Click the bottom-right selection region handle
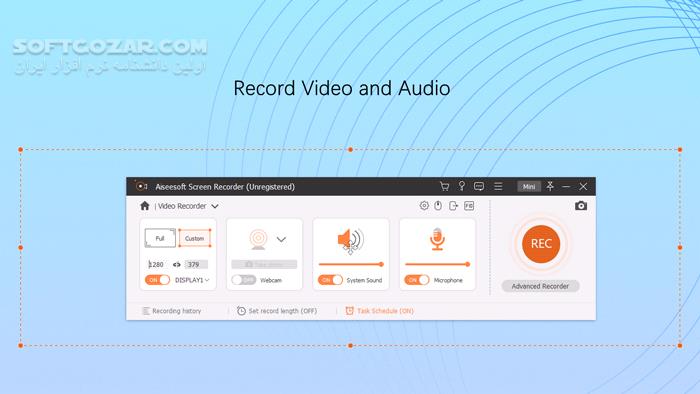The width and height of the screenshot is (700, 394). coord(680,345)
